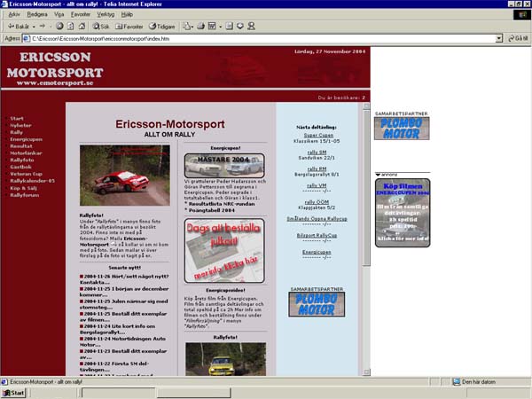Print the page via the printer icon

pyautogui.click(x=201, y=26)
